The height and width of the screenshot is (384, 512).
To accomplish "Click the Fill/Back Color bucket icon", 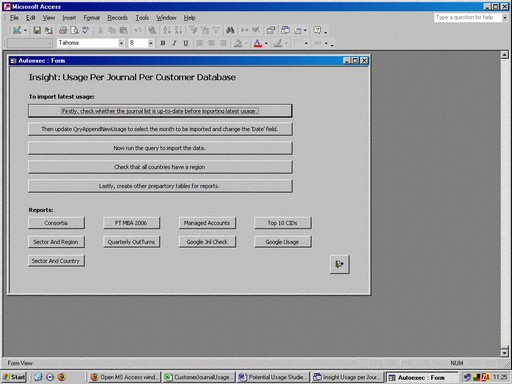I will [x=238, y=43].
